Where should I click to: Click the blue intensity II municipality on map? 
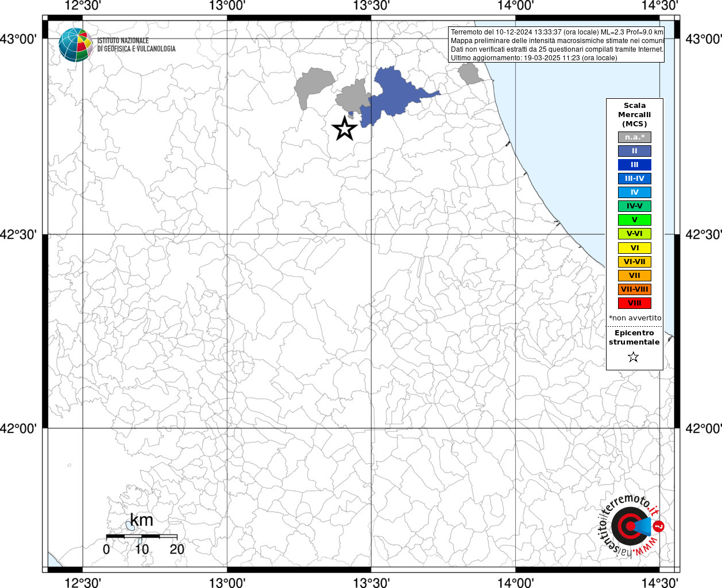393,95
